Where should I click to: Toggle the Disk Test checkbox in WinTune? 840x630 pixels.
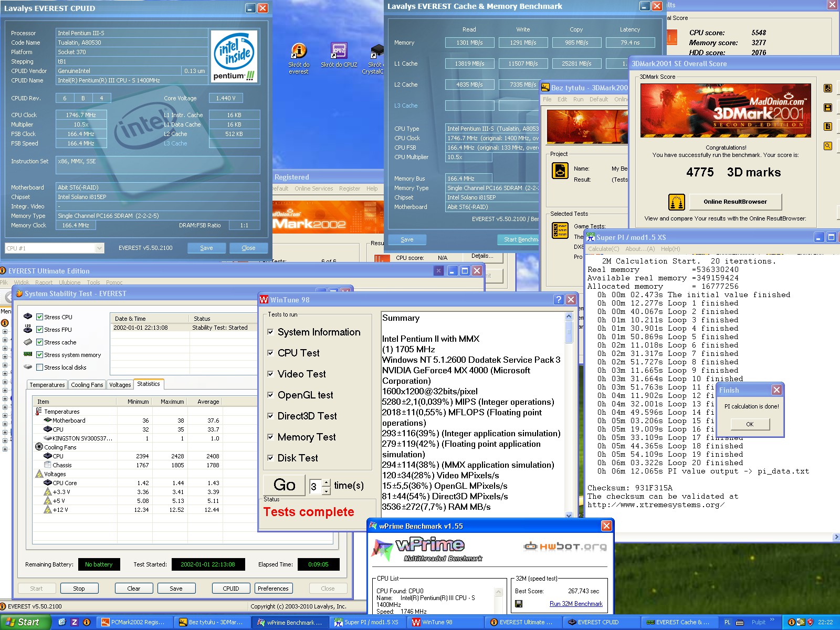click(270, 458)
